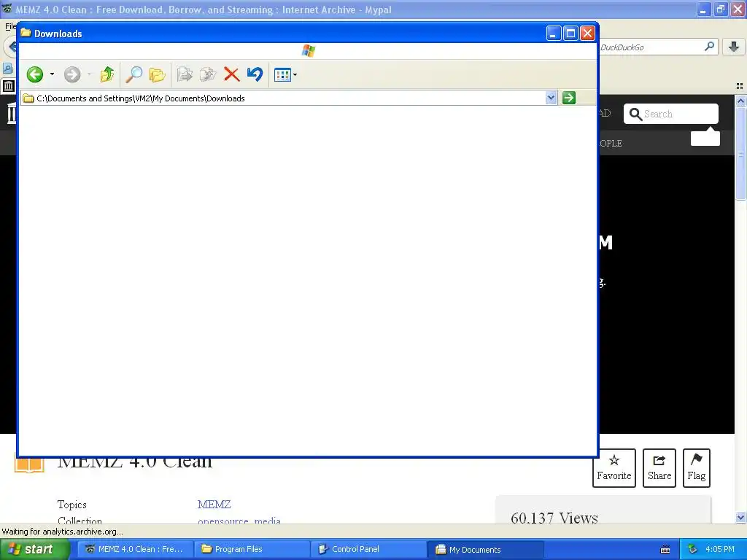Screen dimensions: 747x560
Task: Click Internet Archive Search field
Action: click(671, 114)
